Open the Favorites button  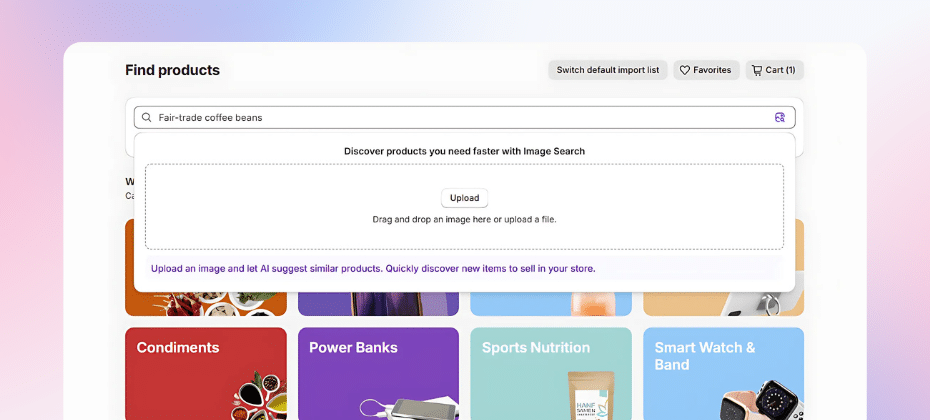click(706, 70)
